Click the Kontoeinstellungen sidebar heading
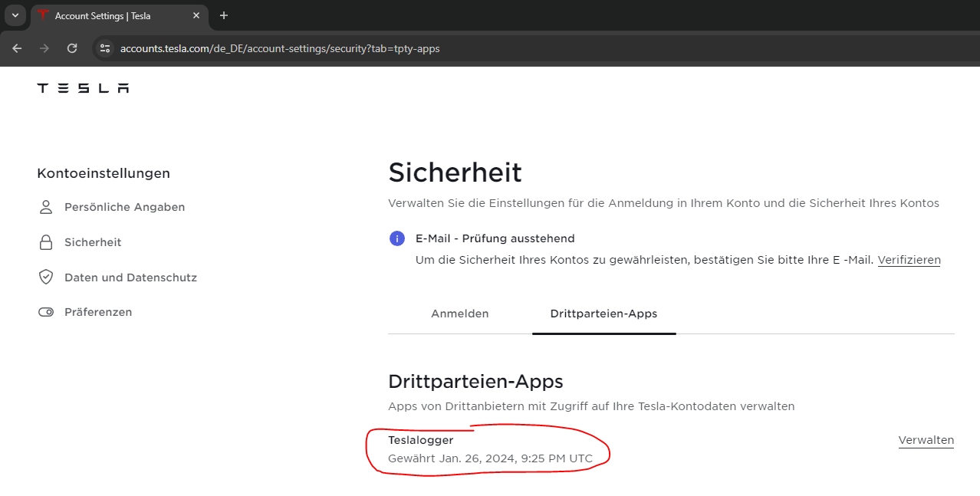This screenshot has height=496, width=980. [x=104, y=173]
